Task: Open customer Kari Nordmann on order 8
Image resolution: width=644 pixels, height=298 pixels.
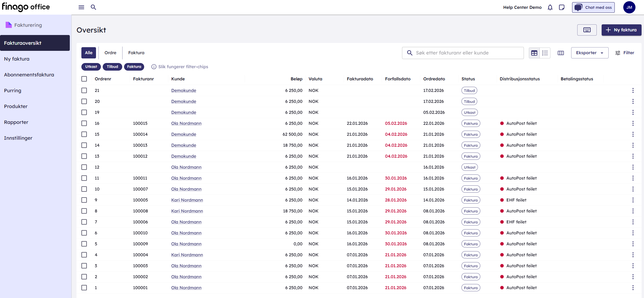Action: (187, 211)
